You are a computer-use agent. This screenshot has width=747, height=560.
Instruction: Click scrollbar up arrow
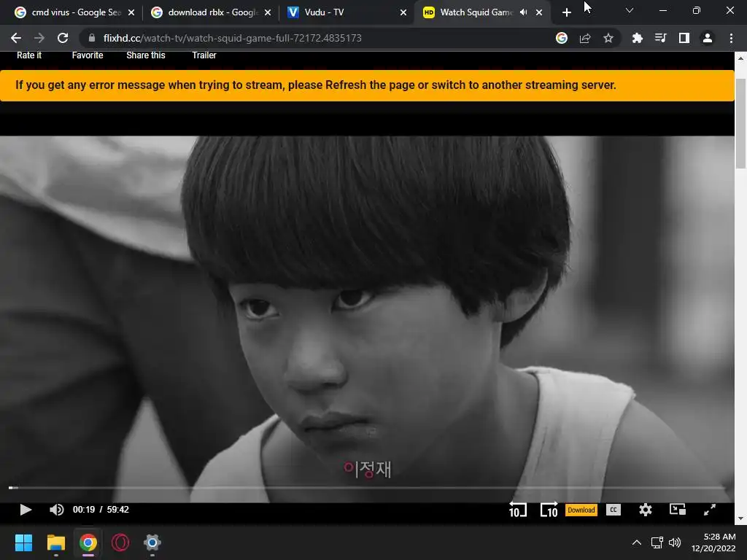pyautogui.click(x=740, y=58)
